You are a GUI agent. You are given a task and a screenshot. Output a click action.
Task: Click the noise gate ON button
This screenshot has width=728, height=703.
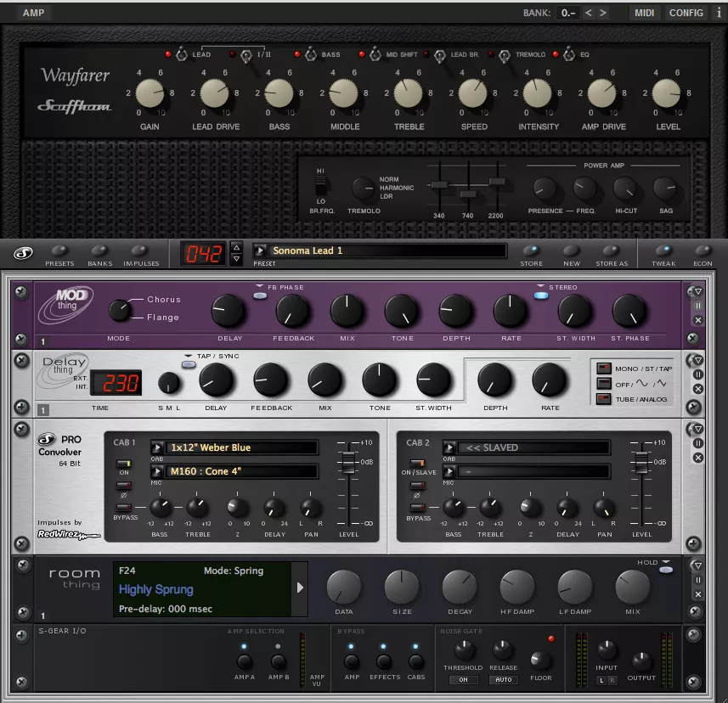(x=463, y=680)
